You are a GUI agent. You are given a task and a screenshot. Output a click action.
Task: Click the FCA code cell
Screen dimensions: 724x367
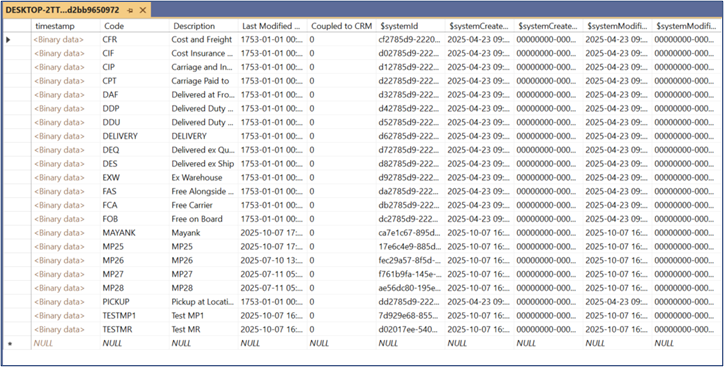[x=135, y=205]
